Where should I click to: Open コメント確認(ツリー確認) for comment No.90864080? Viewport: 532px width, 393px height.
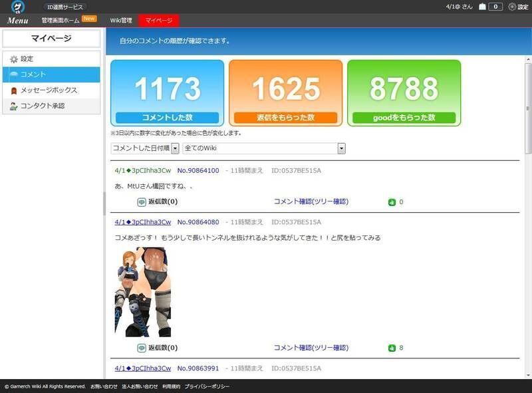pyautogui.click(x=311, y=348)
